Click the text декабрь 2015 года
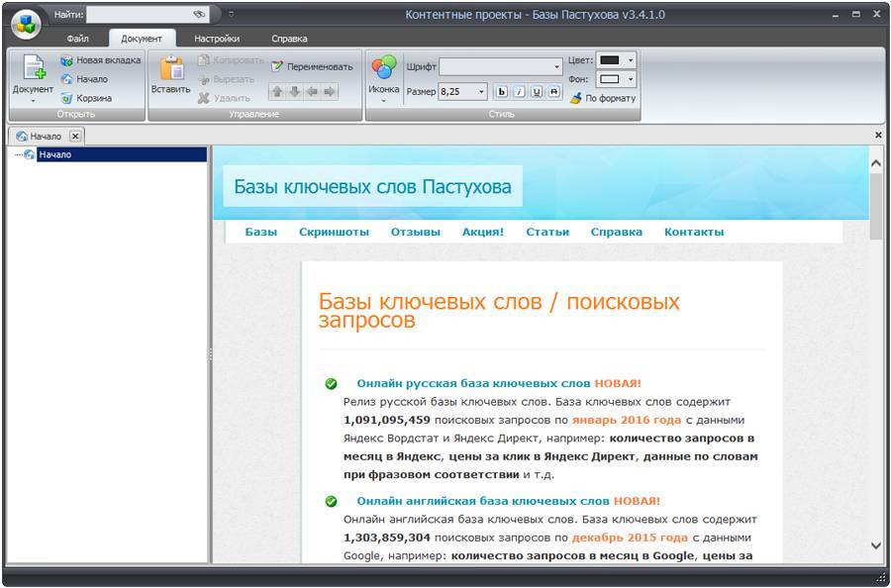This screenshot has width=891, height=588. [630, 538]
